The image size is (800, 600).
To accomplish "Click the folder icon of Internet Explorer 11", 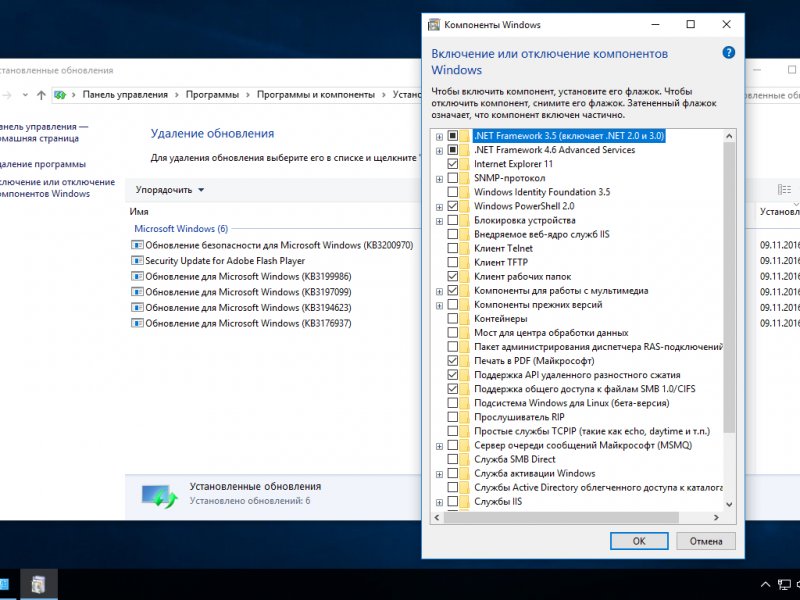I will click(464, 164).
